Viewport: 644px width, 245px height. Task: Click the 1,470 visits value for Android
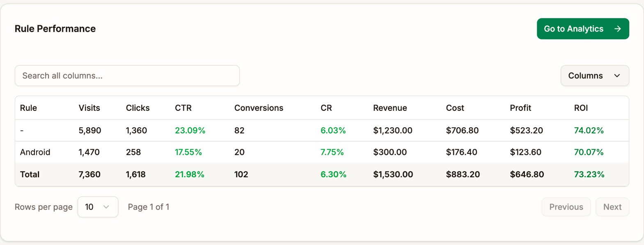click(89, 152)
